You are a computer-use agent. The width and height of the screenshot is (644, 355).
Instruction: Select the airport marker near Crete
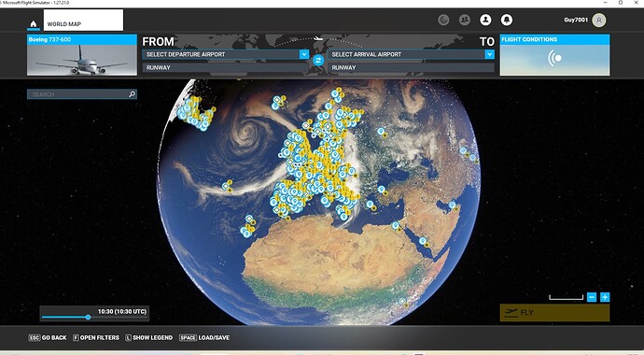(x=370, y=205)
